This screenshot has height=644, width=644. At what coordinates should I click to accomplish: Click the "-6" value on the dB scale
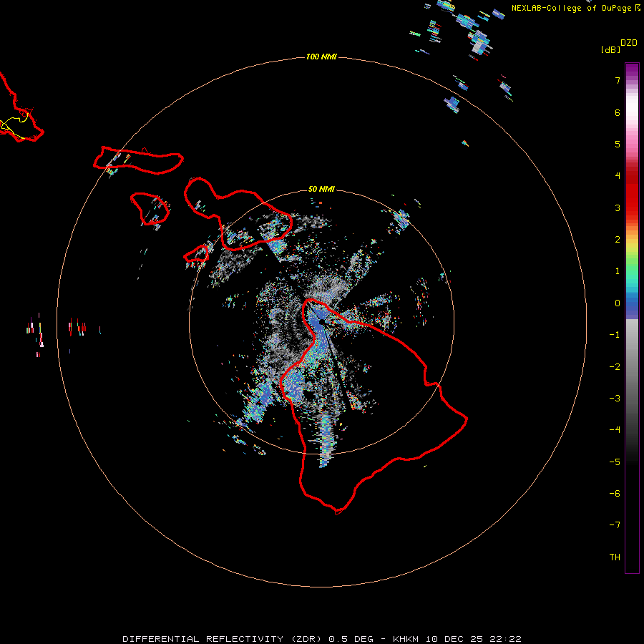(615, 494)
